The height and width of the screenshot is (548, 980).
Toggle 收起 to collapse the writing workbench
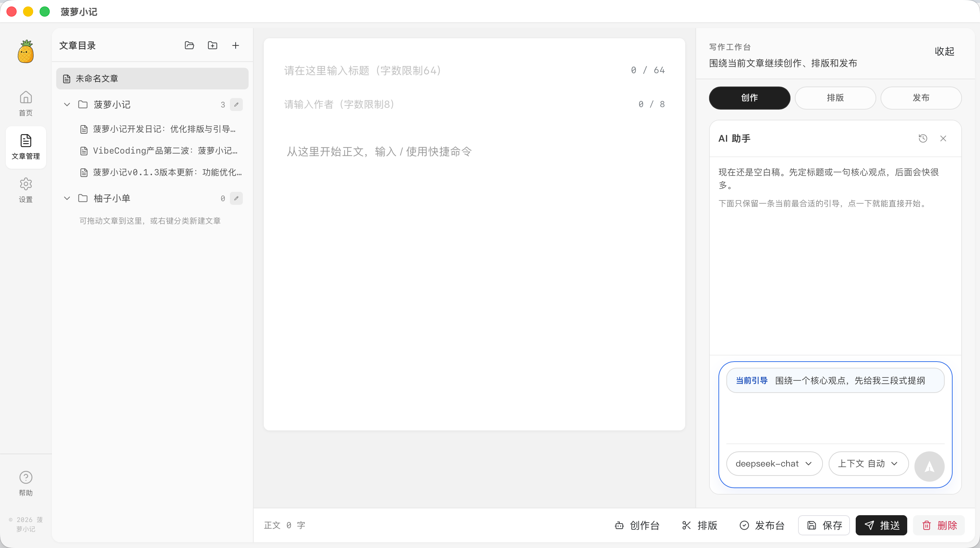[x=945, y=51]
